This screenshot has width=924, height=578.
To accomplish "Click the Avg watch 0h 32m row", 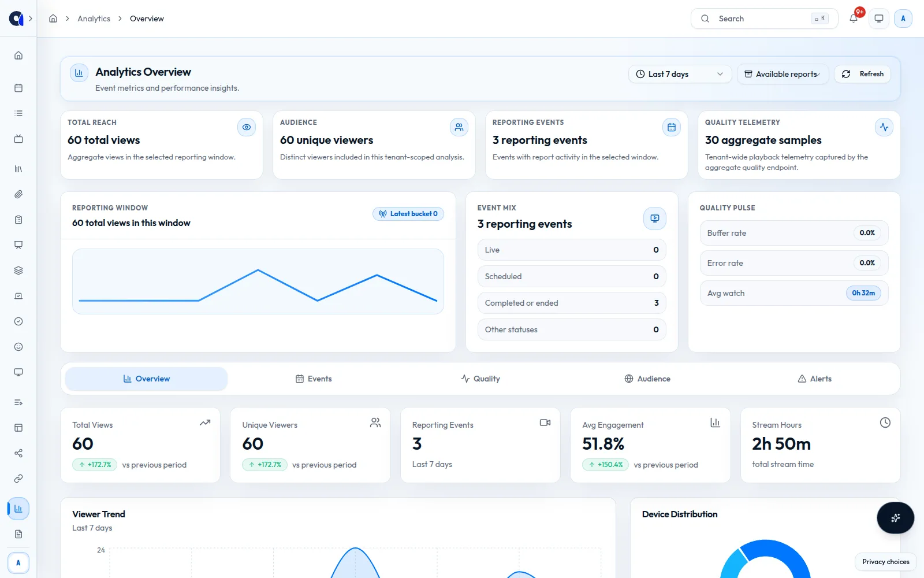I will [x=794, y=293].
